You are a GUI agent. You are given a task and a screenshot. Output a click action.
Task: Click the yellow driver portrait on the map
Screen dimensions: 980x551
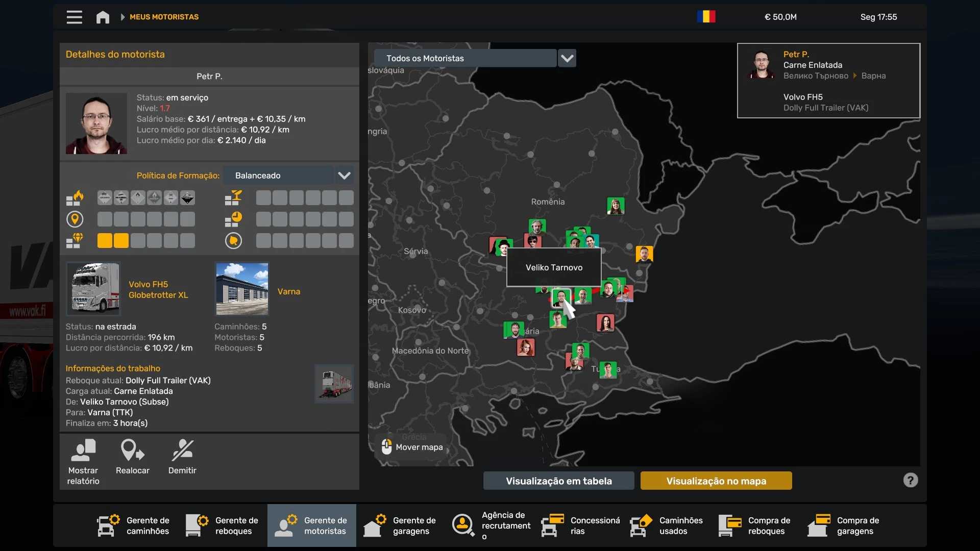[x=644, y=254]
